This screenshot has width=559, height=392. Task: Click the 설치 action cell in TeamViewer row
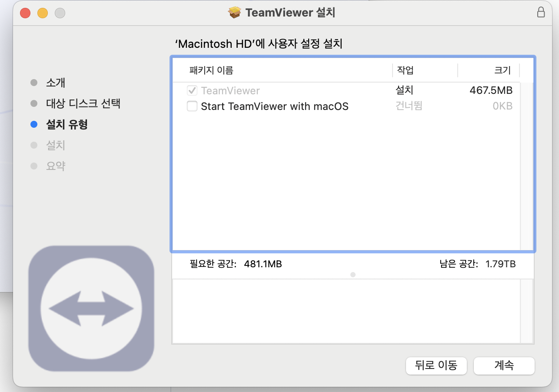point(404,90)
